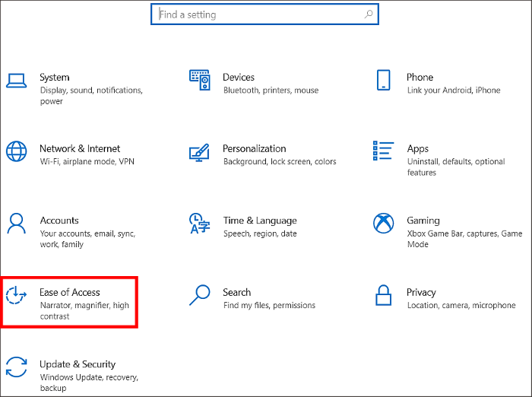
Task: Click the Update & Security refresh icon
Action: click(x=17, y=366)
